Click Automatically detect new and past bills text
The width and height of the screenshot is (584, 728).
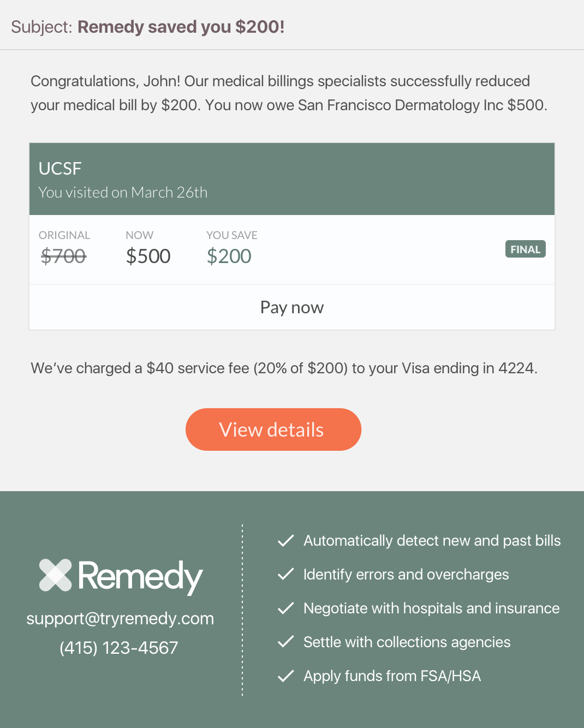tap(432, 541)
